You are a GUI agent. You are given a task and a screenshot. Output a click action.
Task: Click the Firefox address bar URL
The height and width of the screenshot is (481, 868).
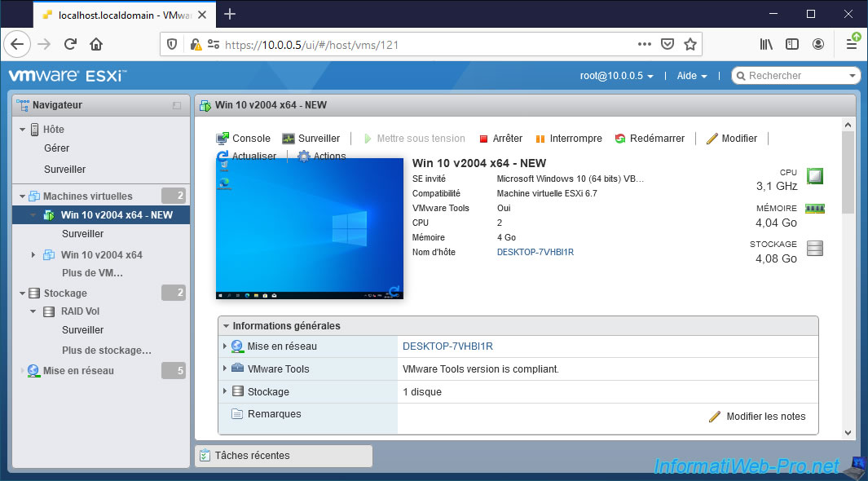tap(311, 45)
